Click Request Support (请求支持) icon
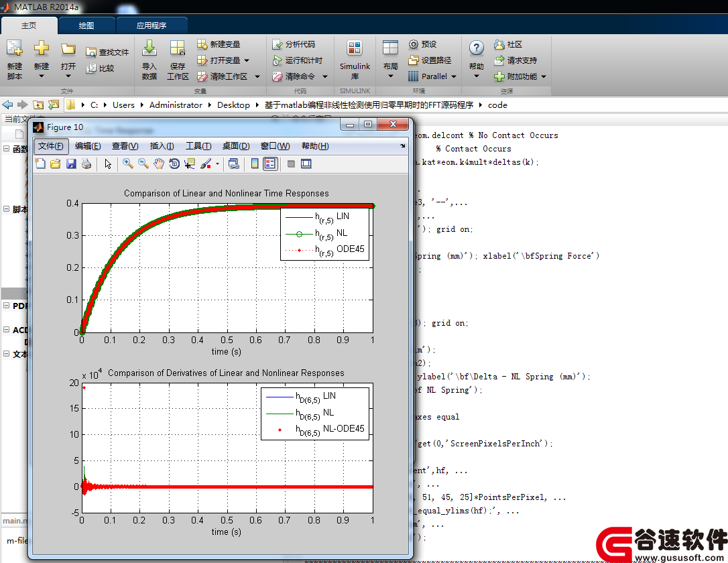The width and height of the screenshot is (728, 563). tap(499, 60)
